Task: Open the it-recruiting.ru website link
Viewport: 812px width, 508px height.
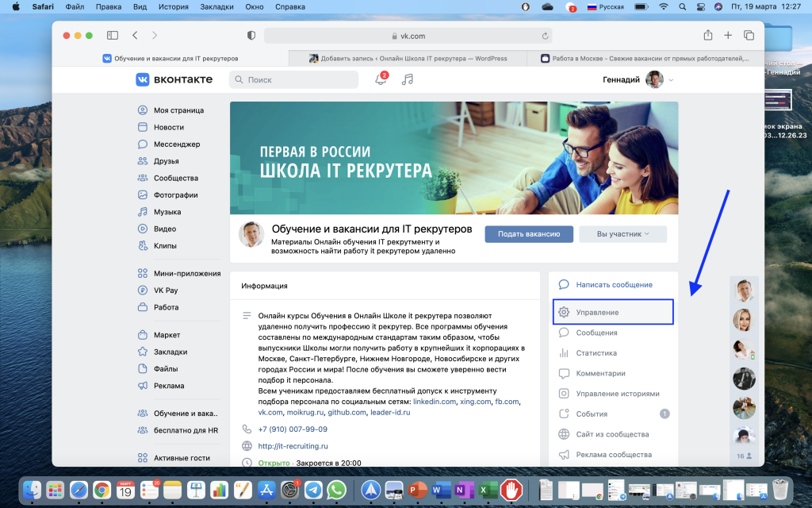Action: click(x=293, y=446)
